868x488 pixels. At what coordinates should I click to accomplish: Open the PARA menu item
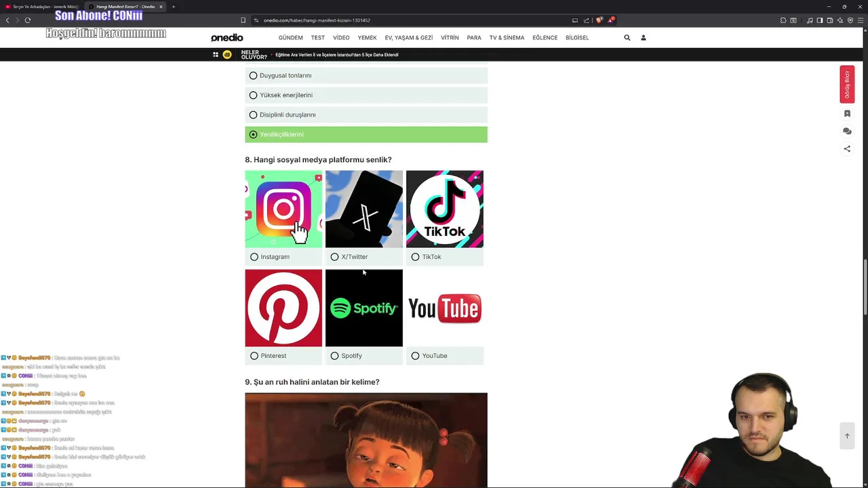[x=474, y=38]
